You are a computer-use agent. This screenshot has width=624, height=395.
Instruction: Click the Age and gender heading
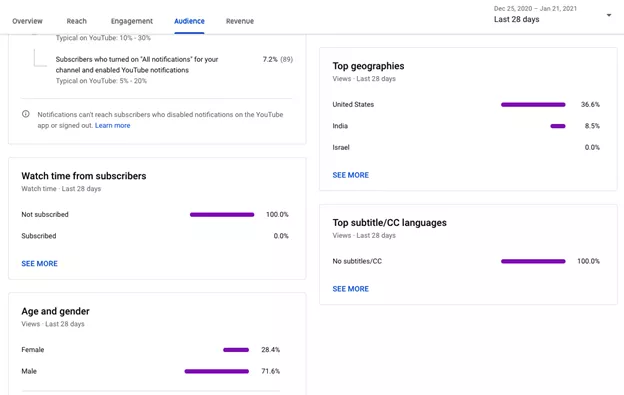pos(55,311)
